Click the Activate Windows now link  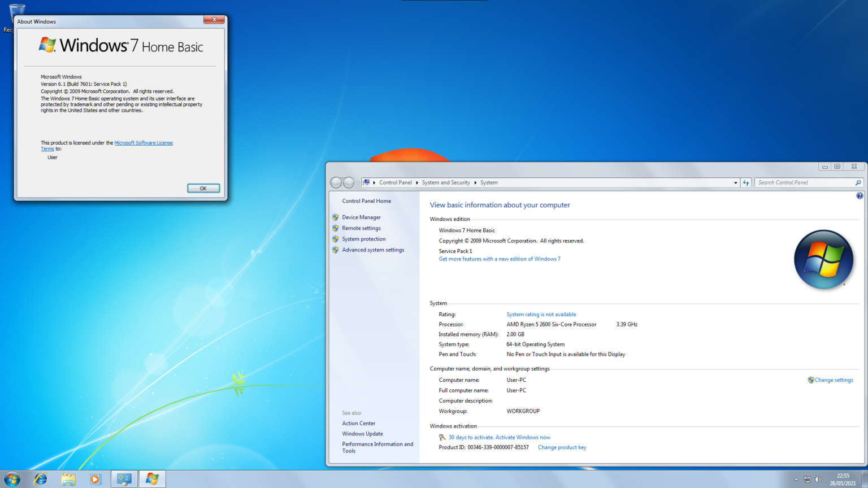click(x=522, y=437)
